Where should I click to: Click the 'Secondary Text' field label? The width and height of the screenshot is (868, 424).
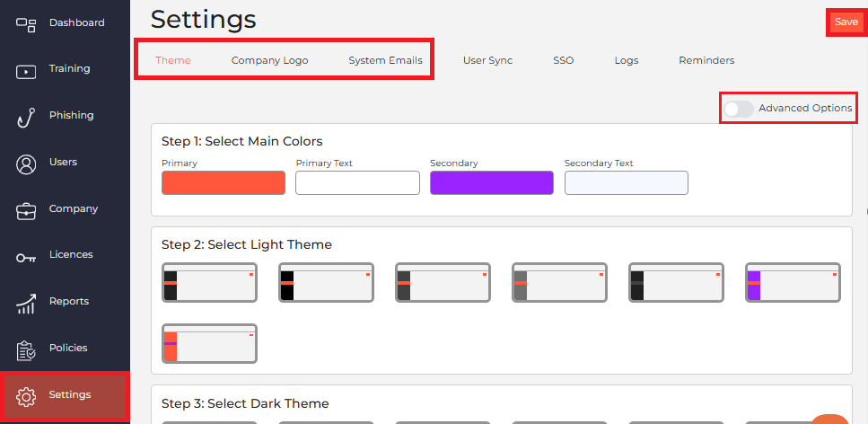click(599, 163)
